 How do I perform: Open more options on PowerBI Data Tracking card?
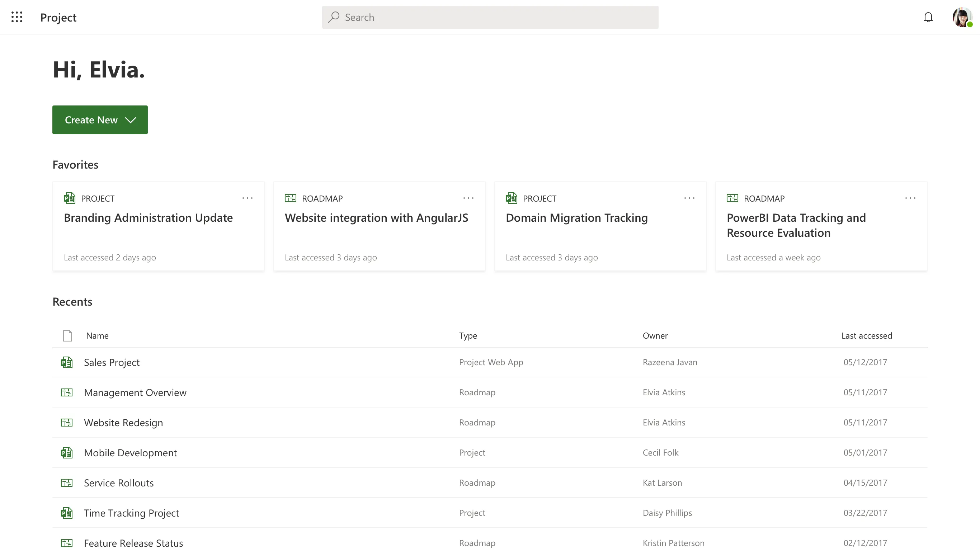pyautogui.click(x=910, y=198)
